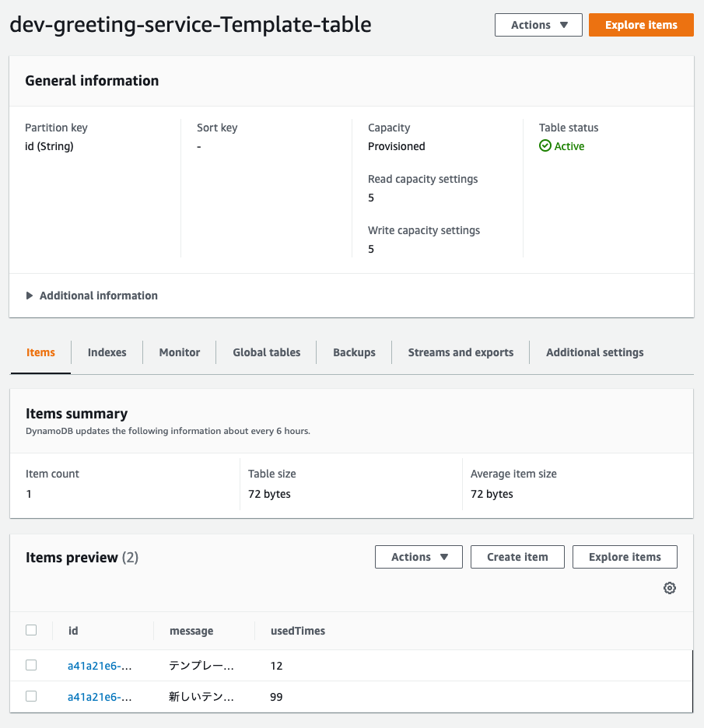Click Explore items in the Items preview panel
The width and height of the screenshot is (704, 728).
pyautogui.click(x=624, y=557)
